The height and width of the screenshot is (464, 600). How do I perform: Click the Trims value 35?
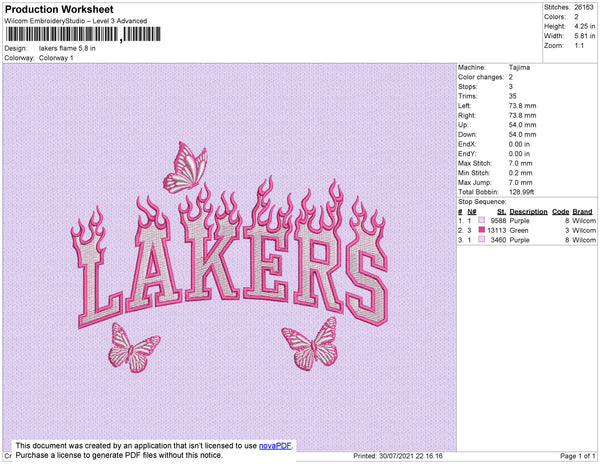512,96
